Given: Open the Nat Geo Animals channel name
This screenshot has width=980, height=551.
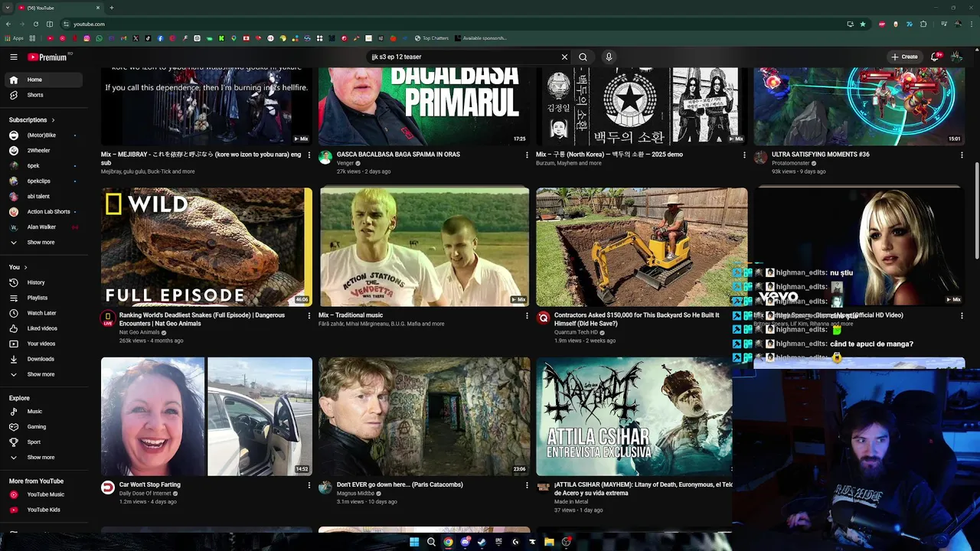Looking at the screenshot, I should pos(139,332).
